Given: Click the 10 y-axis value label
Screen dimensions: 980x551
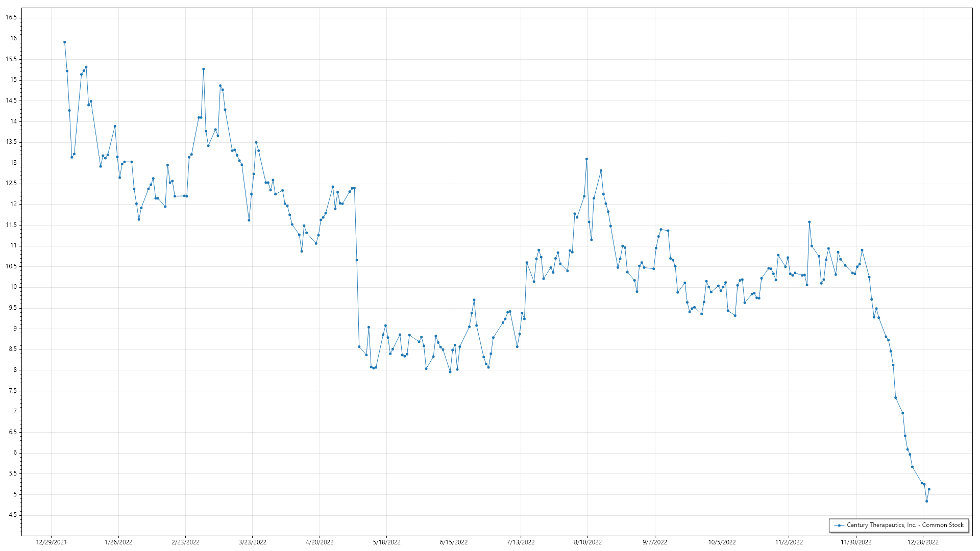Looking at the screenshot, I should tap(14, 287).
